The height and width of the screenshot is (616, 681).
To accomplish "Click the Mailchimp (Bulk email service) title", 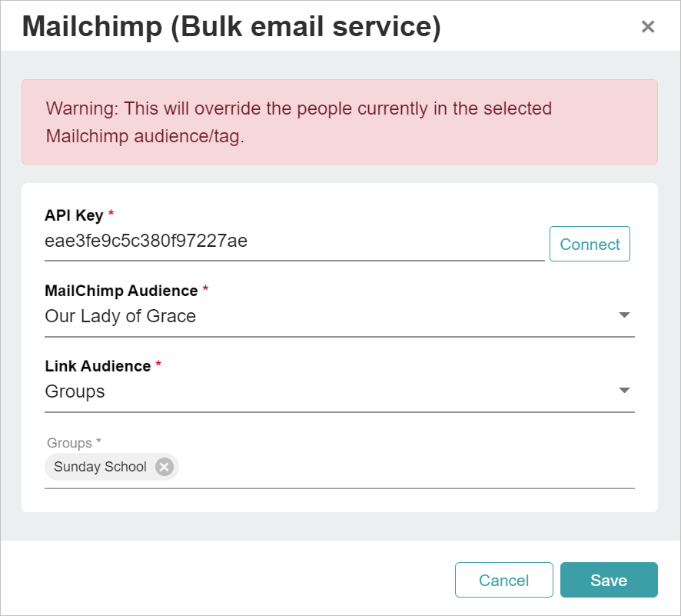I will (232, 25).
